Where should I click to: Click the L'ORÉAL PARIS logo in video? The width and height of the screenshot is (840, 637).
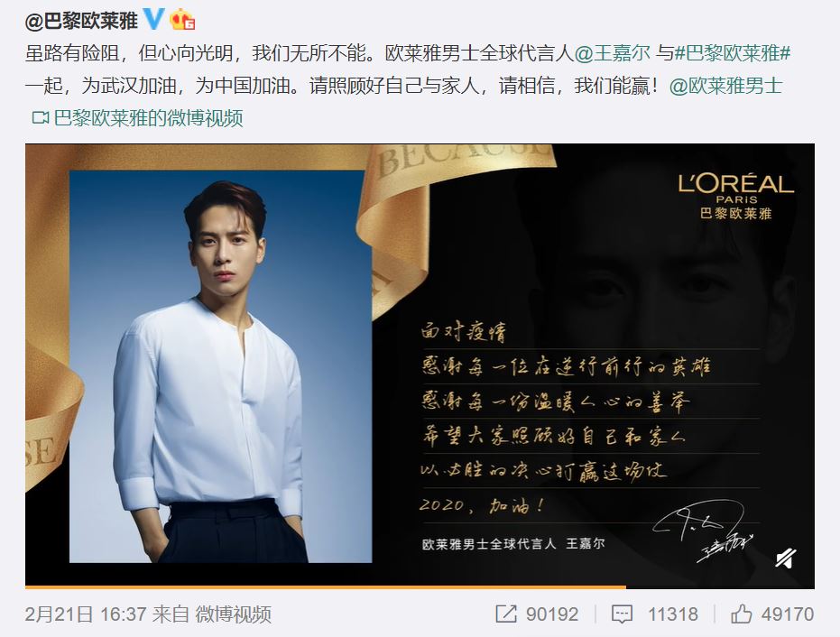pyautogui.click(x=735, y=197)
